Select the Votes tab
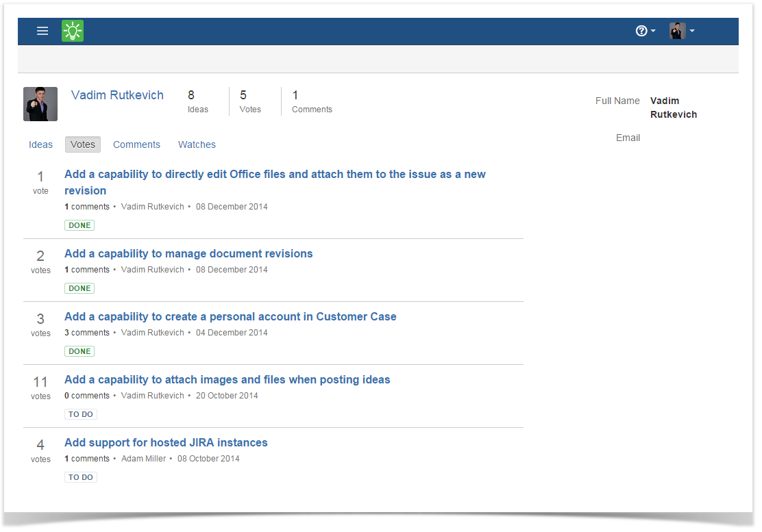Screen dimensions: 762x532 click(83, 144)
